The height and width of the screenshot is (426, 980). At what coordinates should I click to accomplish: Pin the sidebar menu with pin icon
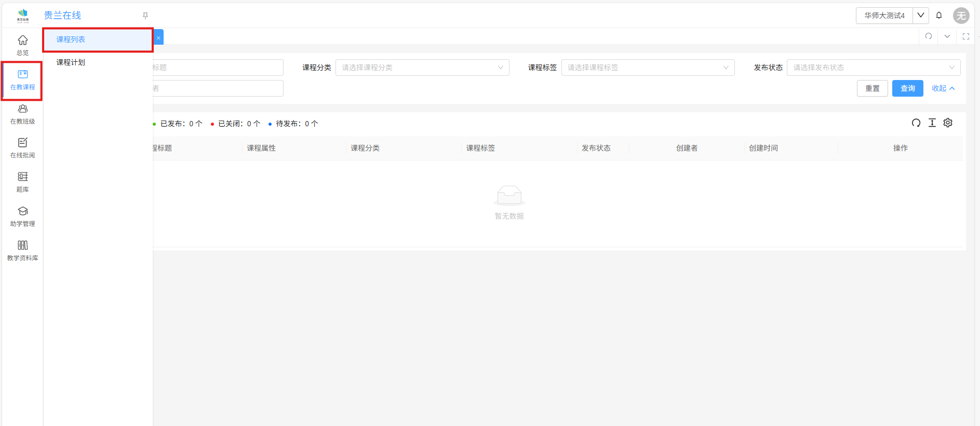145,16
